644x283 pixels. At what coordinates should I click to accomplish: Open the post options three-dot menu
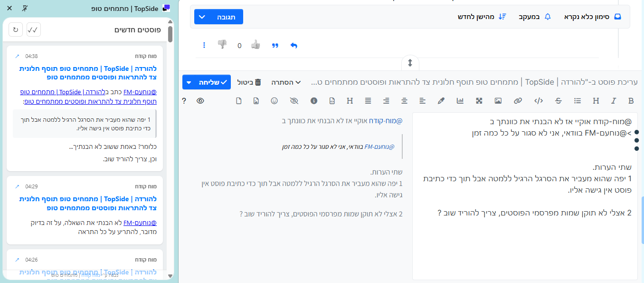click(x=204, y=45)
